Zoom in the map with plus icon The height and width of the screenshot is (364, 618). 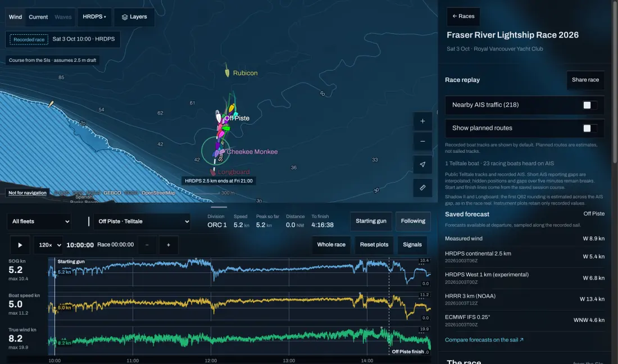point(422,121)
